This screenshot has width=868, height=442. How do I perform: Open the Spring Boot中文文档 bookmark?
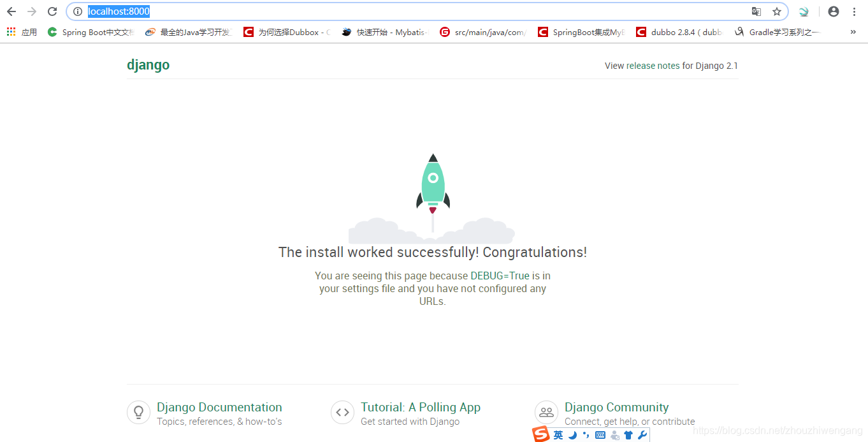pos(90,32)
